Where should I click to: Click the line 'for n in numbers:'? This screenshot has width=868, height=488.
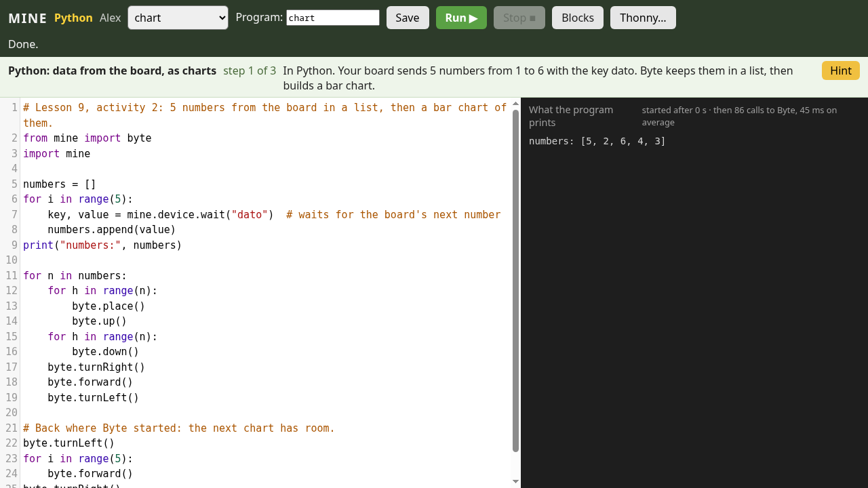tap(75, 276)
